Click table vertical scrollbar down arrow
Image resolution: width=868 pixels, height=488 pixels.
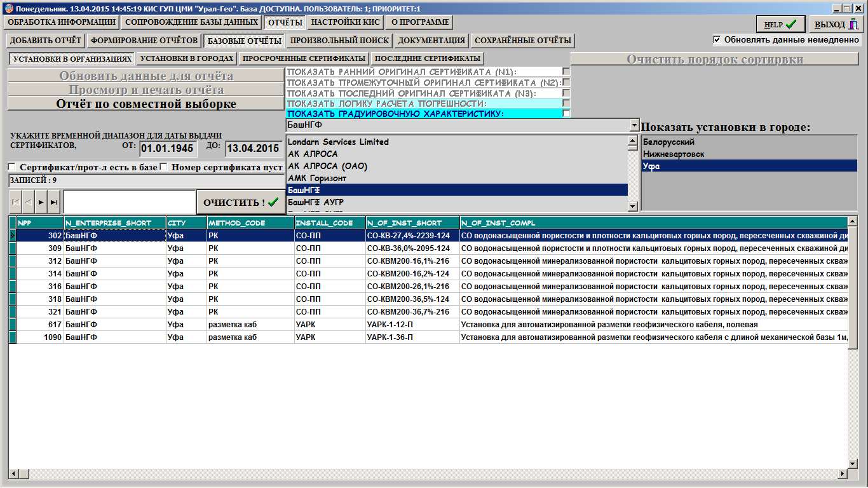[853, 463]
